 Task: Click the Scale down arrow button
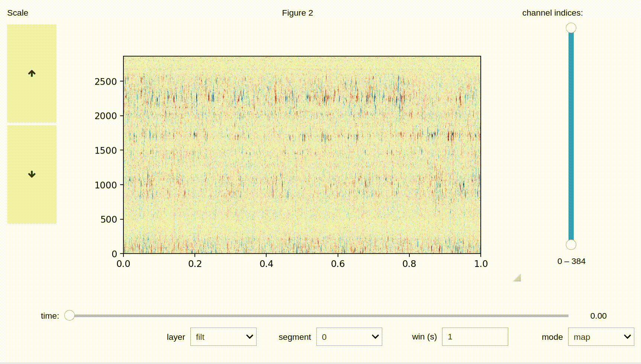pos(32,173)
